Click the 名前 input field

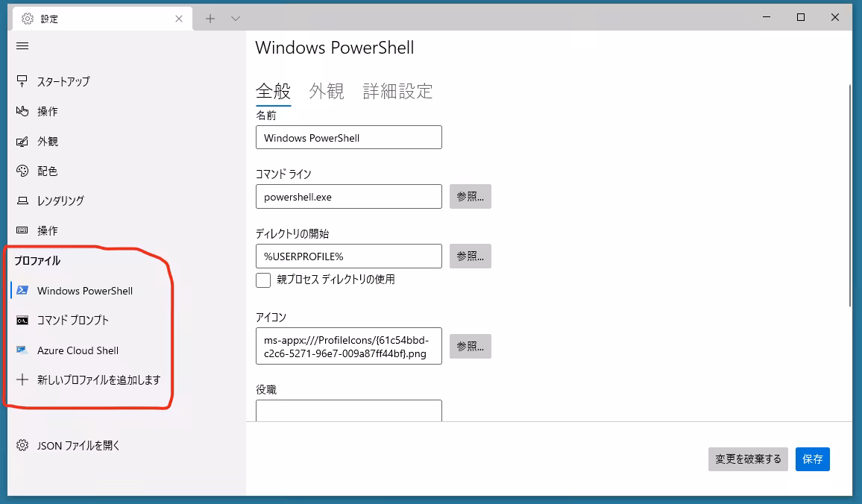[348, 137]
